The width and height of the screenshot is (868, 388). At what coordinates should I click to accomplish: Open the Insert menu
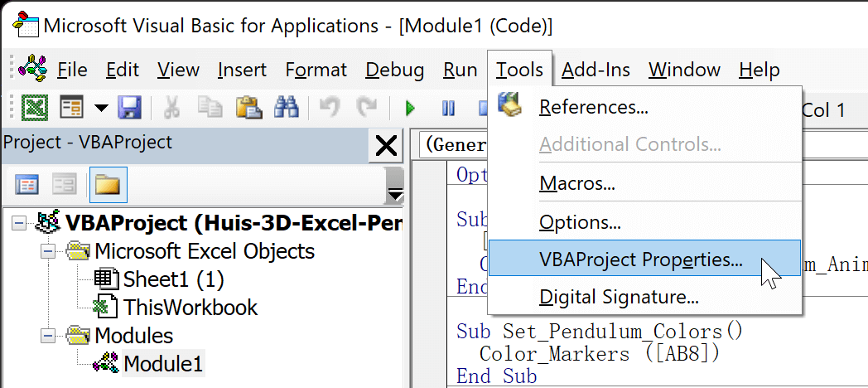(242, 70)
